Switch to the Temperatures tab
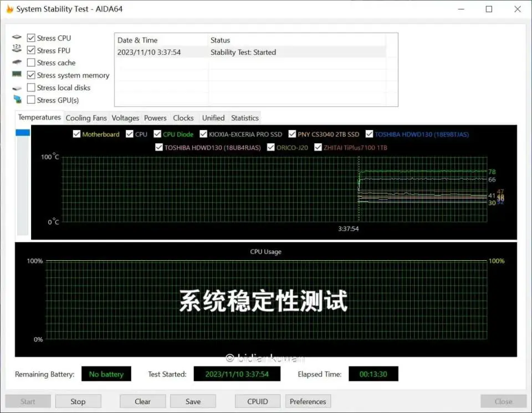The height and width of the screenshot is (413, 532). coord(39,117)
